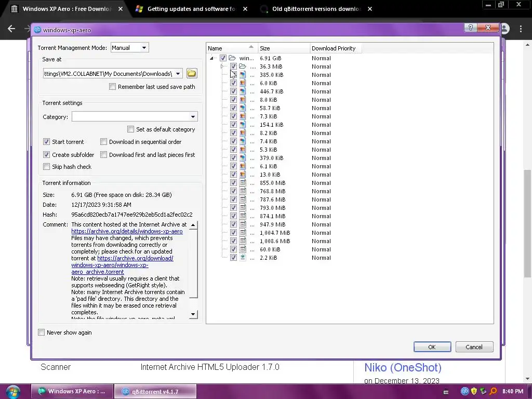This screenshot has height=399, width=532.
Task: Click the file icon in the 793.0 MiB row
Action: 243,208
